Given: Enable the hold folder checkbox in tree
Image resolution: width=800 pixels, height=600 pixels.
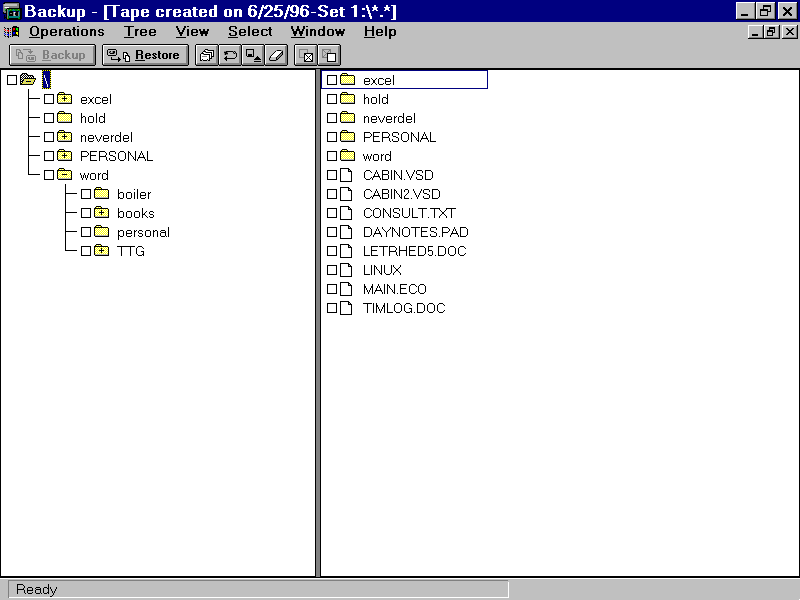Looking at the screenshot, I should (49, 118).
